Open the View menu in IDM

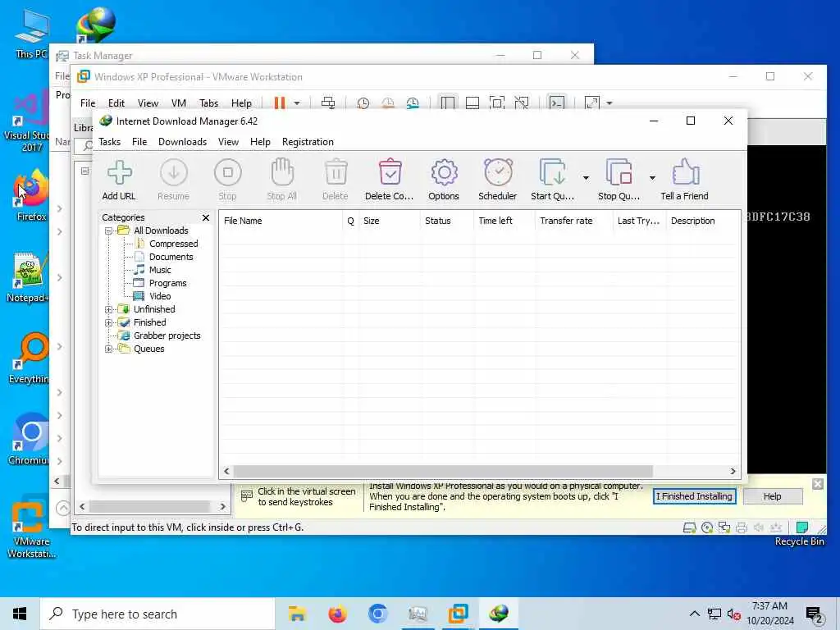click(228, 142)
